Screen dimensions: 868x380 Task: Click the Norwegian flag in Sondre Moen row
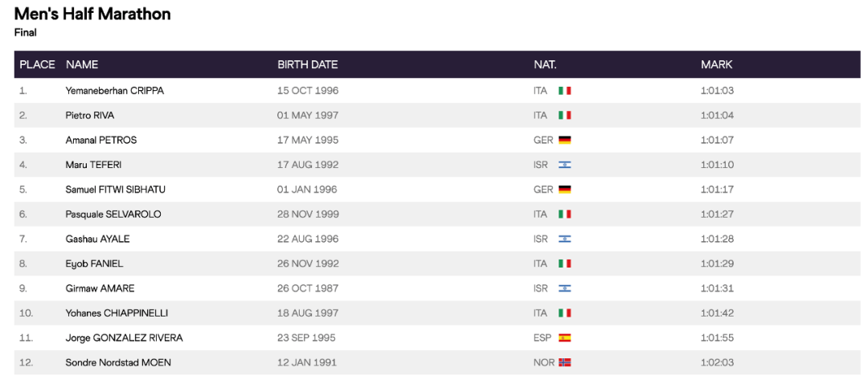click(x=564, y=363)
